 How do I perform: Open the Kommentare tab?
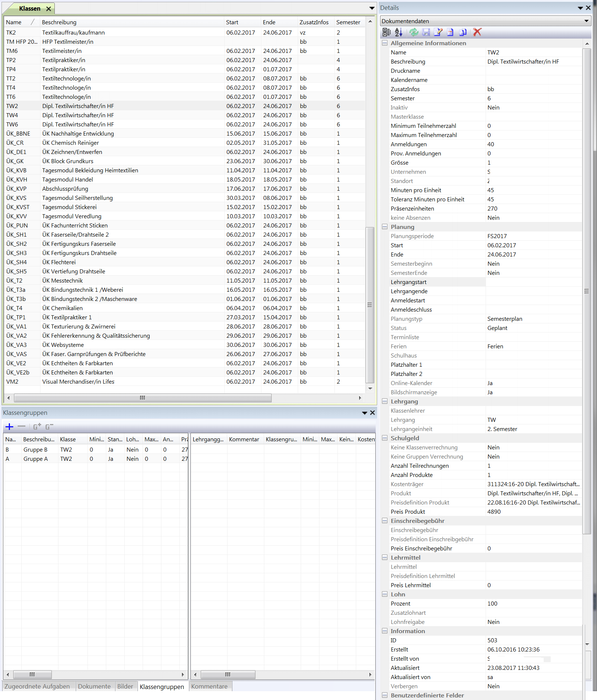pos(209,686)
